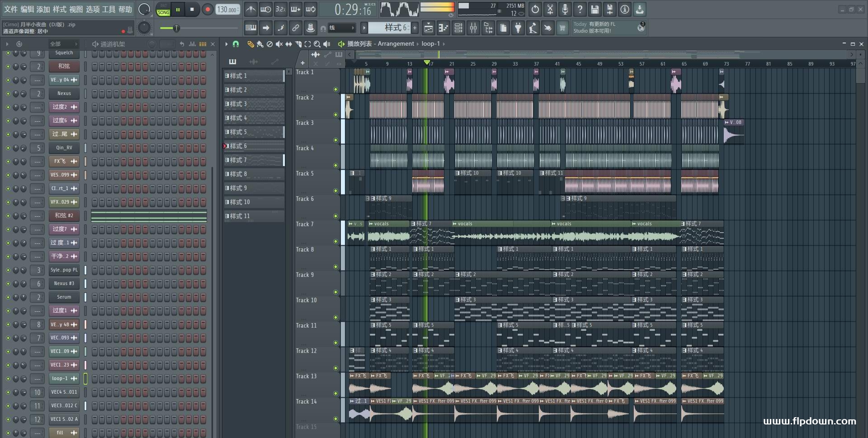The height and width of the screenshot is (438, 868).
Task: Open the 工具 menu
Action: pos(108,9)
